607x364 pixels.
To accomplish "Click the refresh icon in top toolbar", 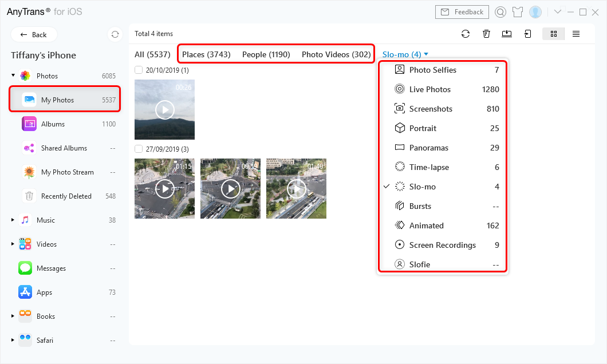I will click(x=466, y=34).
